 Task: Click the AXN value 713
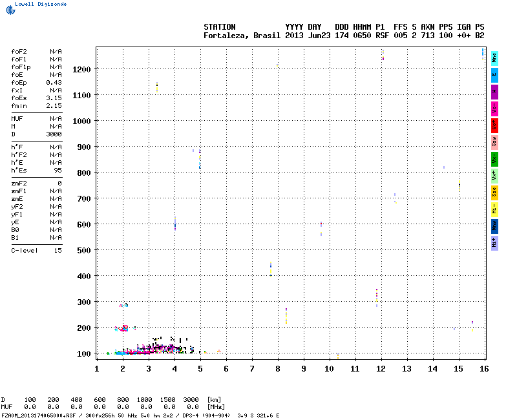(427, 36)
